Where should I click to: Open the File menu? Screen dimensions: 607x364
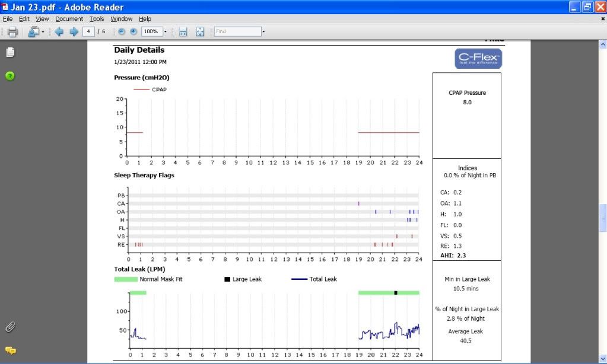8,19
